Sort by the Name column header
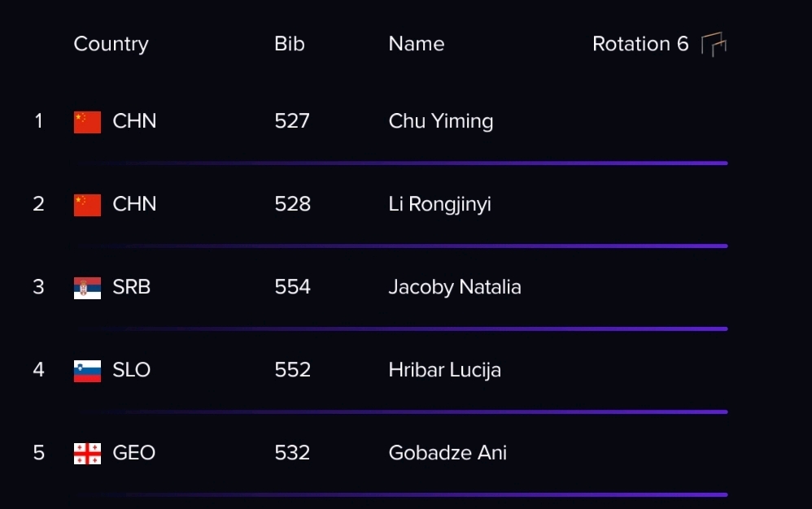Viewport: 812px width, 509px height. pyautogui.click(x=417, y=44)
